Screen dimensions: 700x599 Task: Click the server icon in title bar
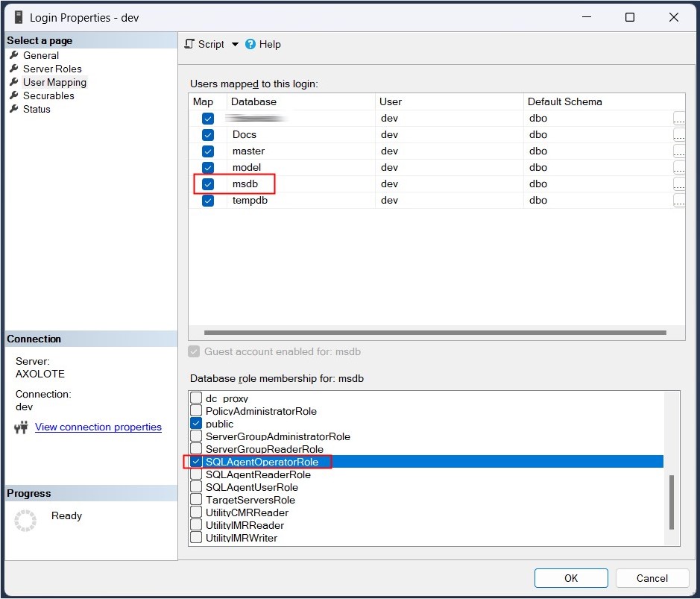19,17
